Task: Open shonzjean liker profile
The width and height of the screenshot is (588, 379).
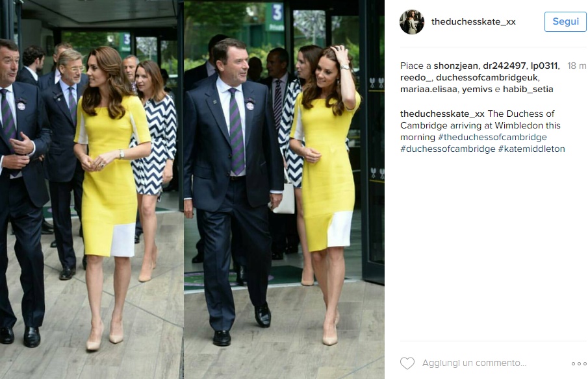Action: click(455, 66)
